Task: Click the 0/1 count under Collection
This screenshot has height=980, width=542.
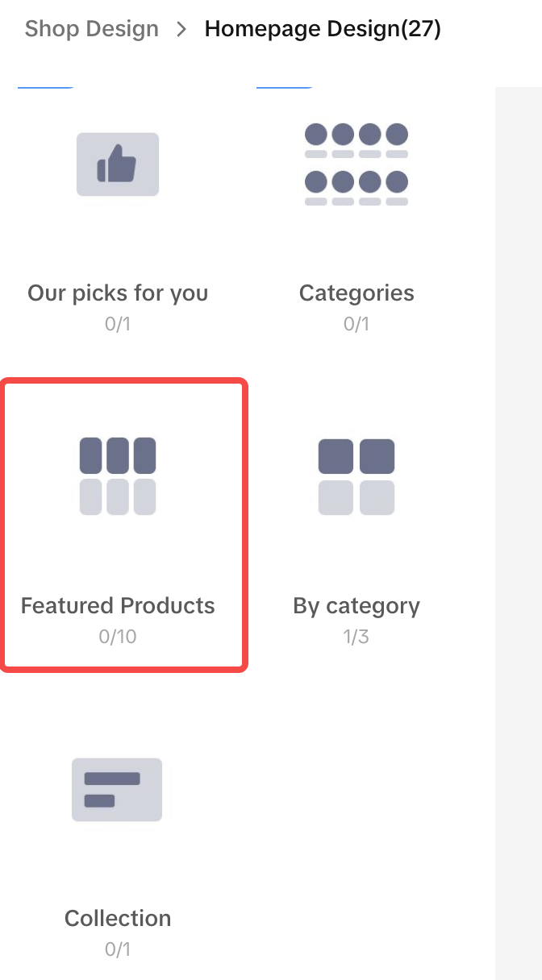Action: click(x=118, y=949)
